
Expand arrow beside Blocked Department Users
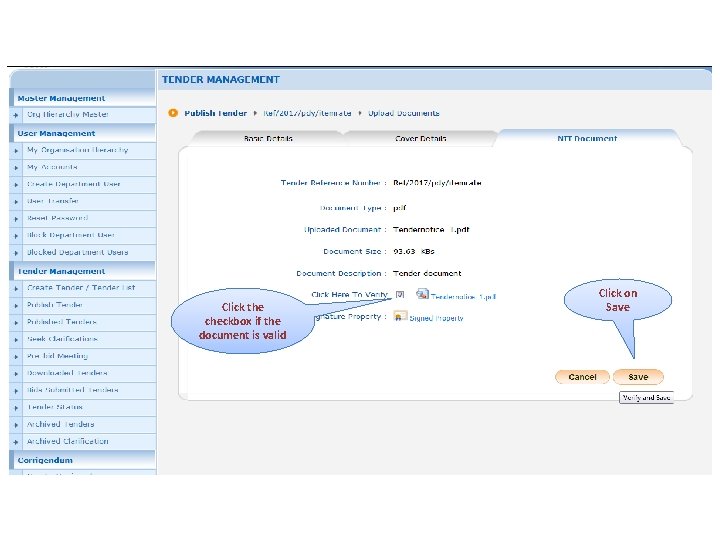coord(16,253)
